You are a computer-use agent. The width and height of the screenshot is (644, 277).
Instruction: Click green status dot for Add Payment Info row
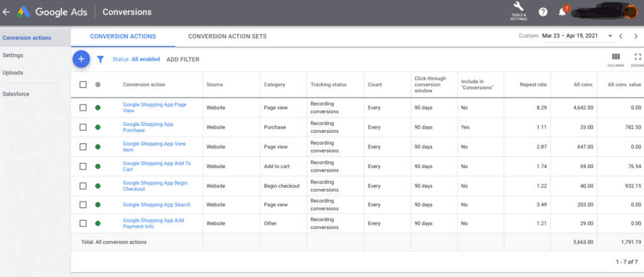click(x=97, y=223)
